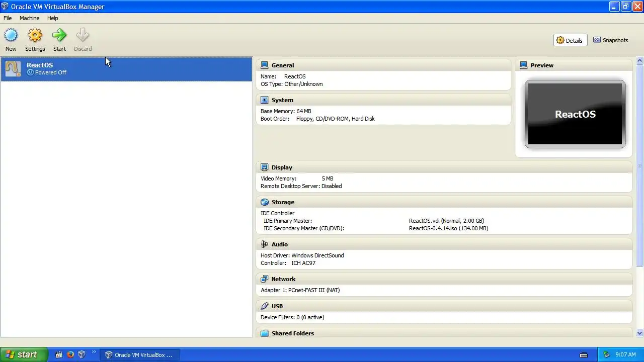Click the keyboard icon in the taskbar
The width and height of the screenshot is (644, 362).
[584, 354]
